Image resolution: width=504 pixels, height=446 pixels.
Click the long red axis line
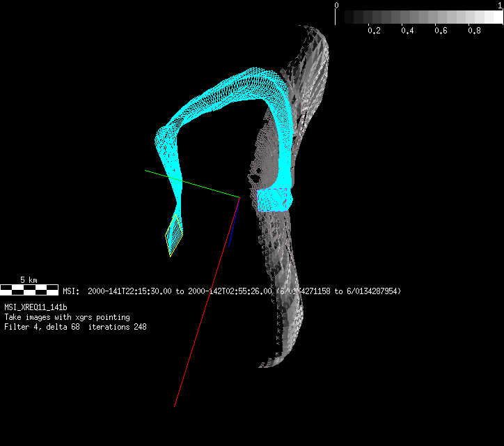pos(202,314)
